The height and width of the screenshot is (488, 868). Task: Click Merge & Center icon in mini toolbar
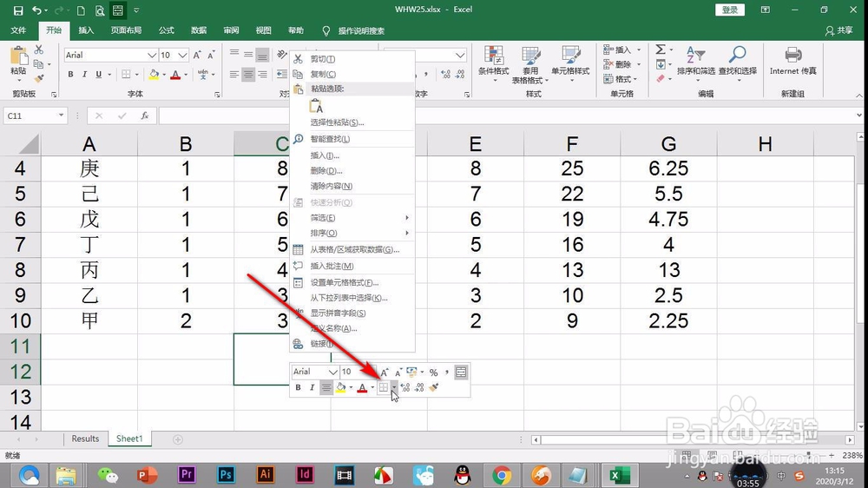click(461, 373)
